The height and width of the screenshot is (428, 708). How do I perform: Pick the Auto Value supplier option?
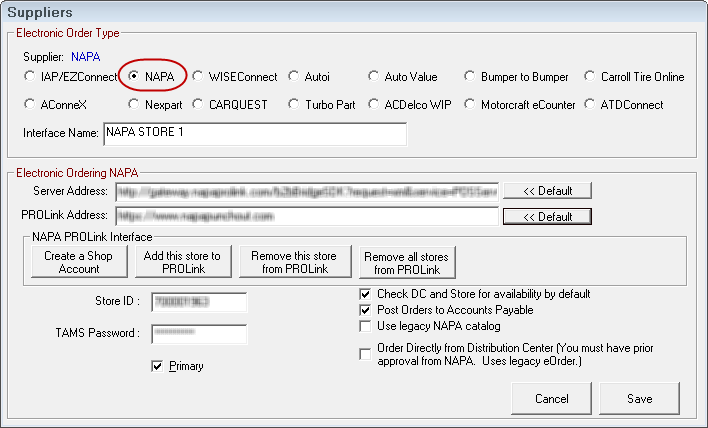(x=373, y=76)
